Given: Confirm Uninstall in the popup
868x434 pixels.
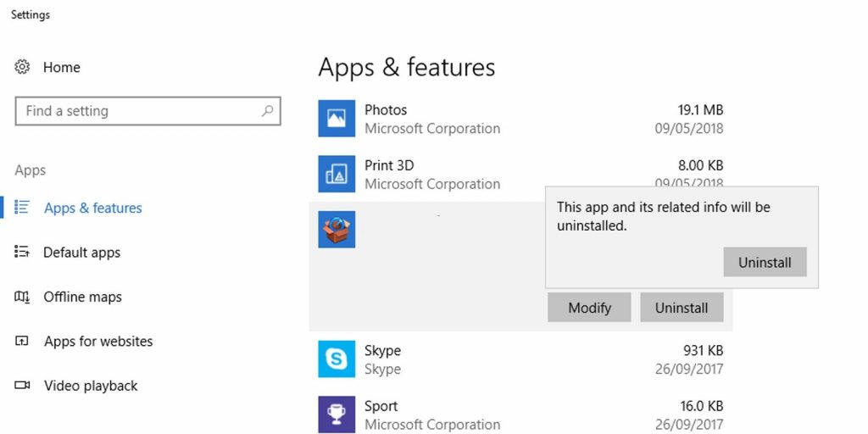Looking at the screenshot, I should [x=765, y=263].
